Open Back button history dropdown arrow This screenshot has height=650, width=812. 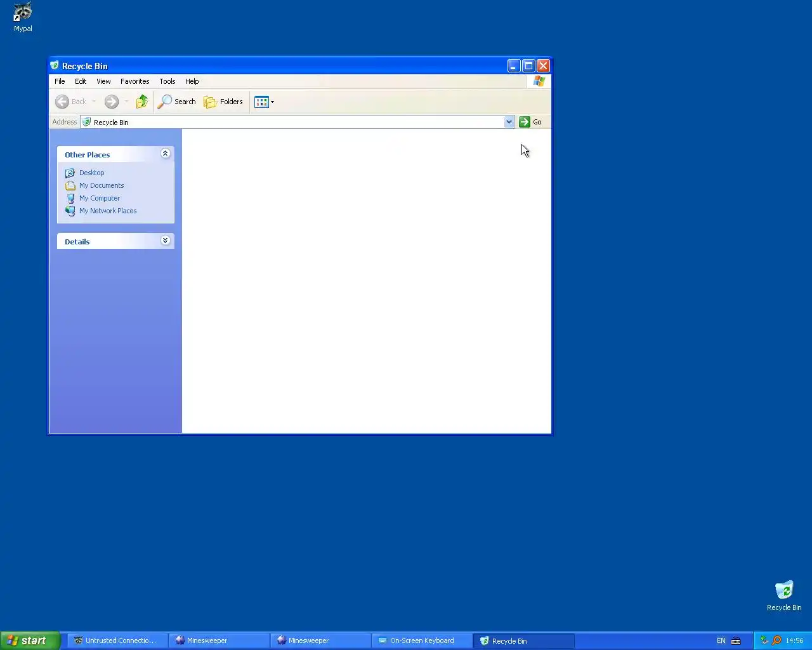coord(94,102)
